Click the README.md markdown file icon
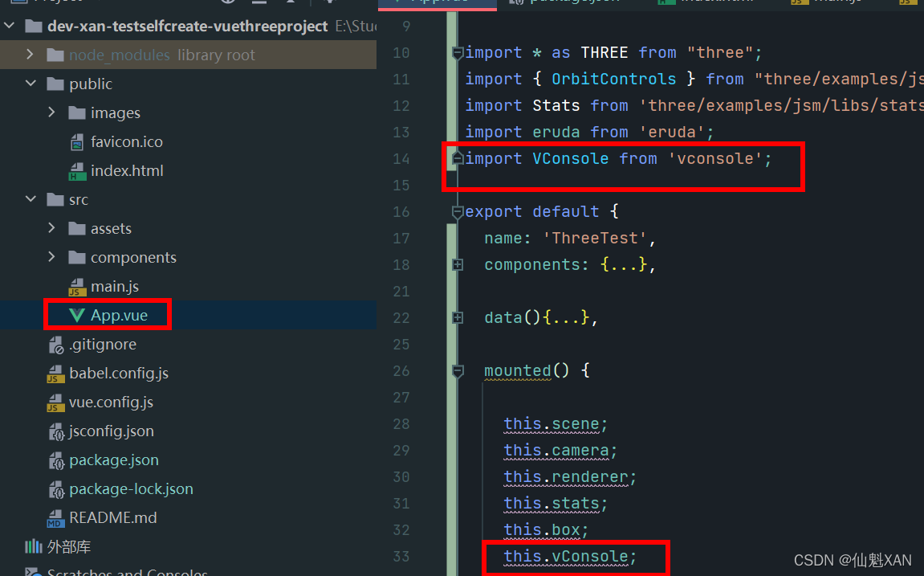924x576 pixels. tap(55, 518)
